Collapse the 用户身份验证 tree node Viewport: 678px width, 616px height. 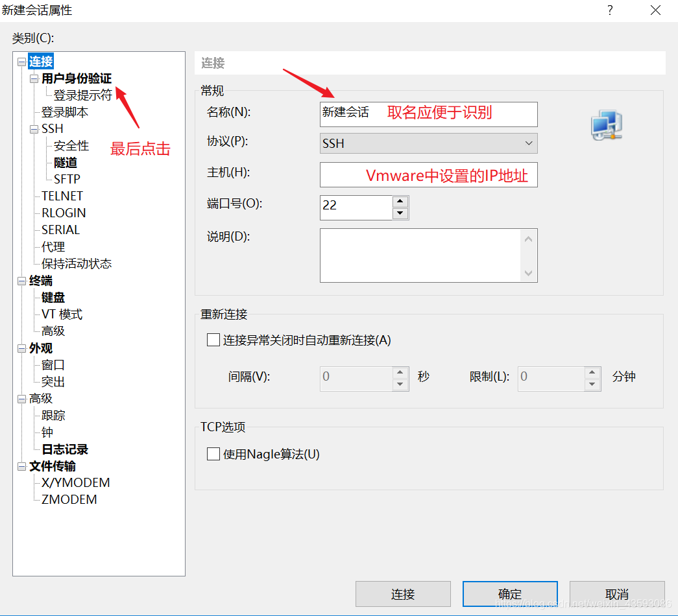pos(34,78)
